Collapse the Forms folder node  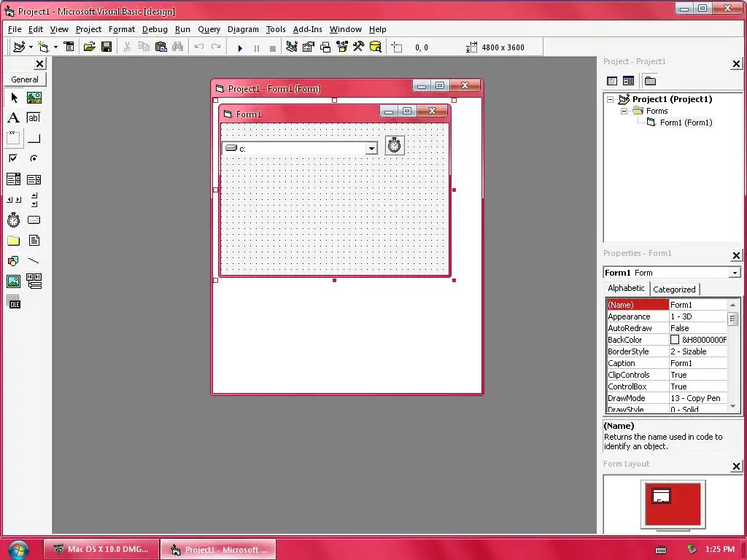[x=624, y=111]
